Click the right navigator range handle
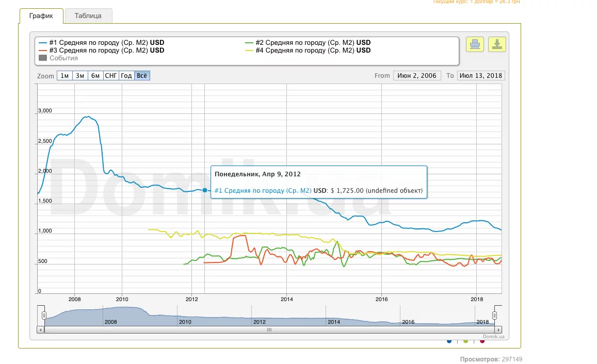This screenshot has width=597, height=364. click(494, 315)
